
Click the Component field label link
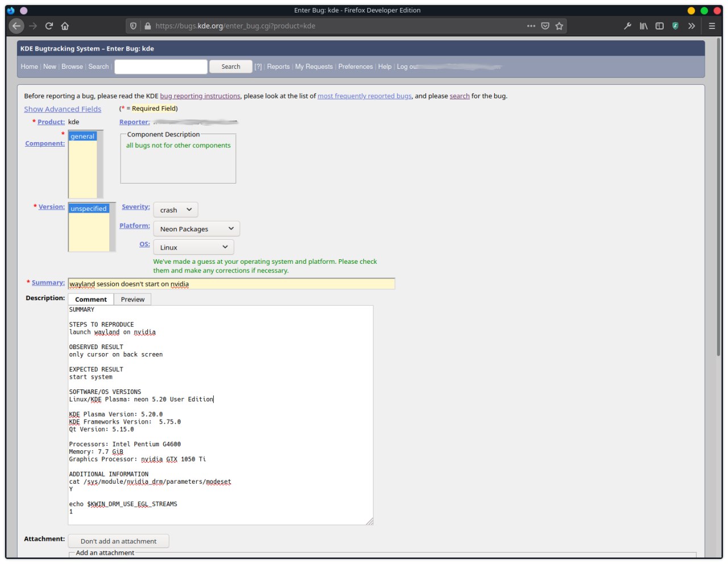45,143
